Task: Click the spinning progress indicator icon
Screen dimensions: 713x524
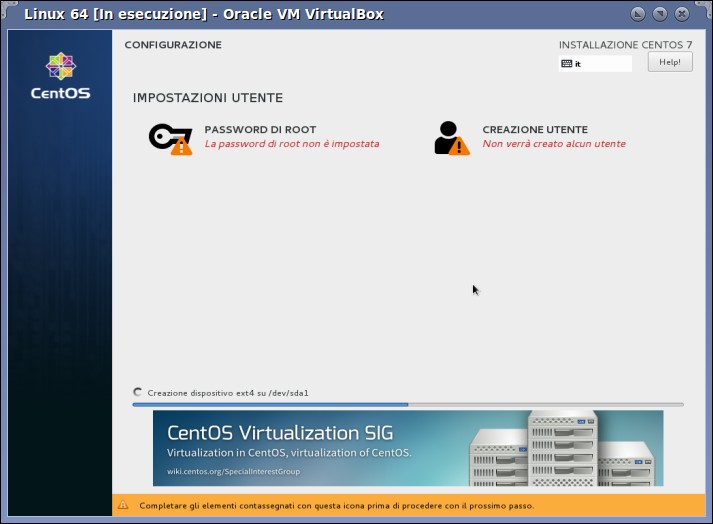Action: pos(137,392)
